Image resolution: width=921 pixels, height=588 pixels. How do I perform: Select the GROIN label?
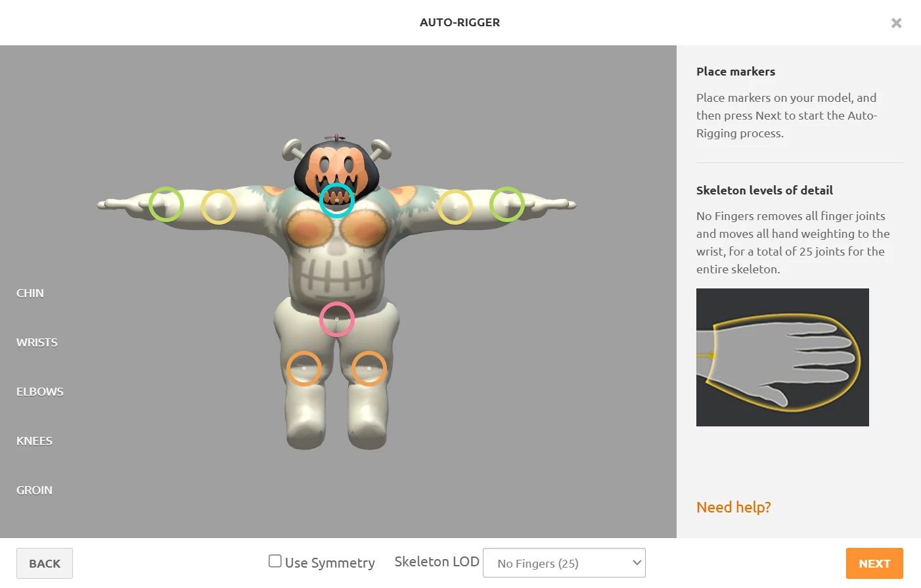[x=34, y=490]
